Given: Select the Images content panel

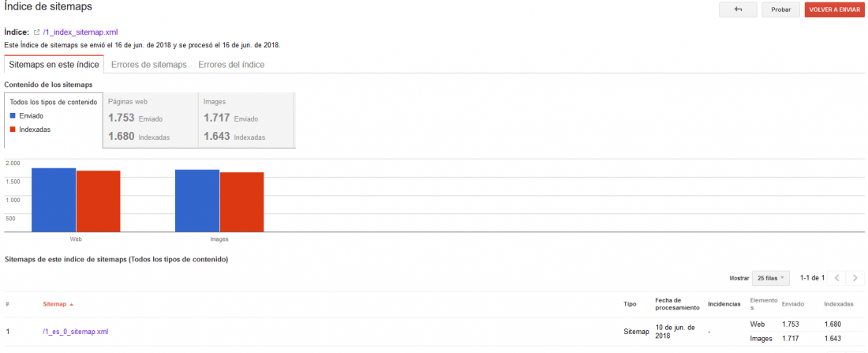Looking at the screenshot, I should click(x=247, y=120).
